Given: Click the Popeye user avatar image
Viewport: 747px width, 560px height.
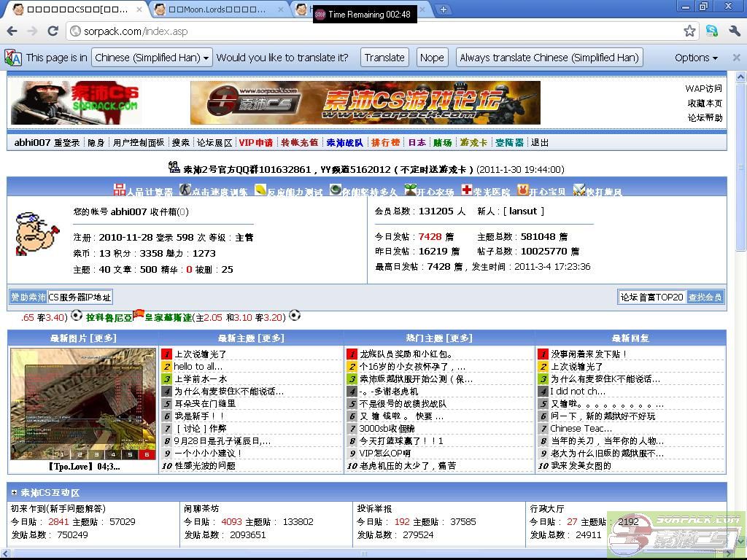Looking at the screenshot, I should [36, 234].
